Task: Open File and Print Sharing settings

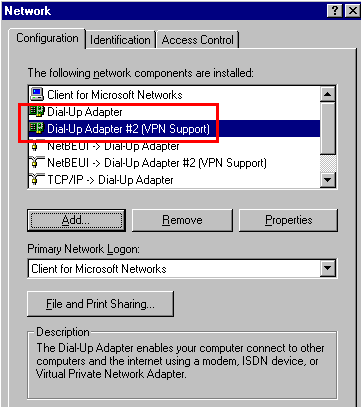Action: point(100,304)
